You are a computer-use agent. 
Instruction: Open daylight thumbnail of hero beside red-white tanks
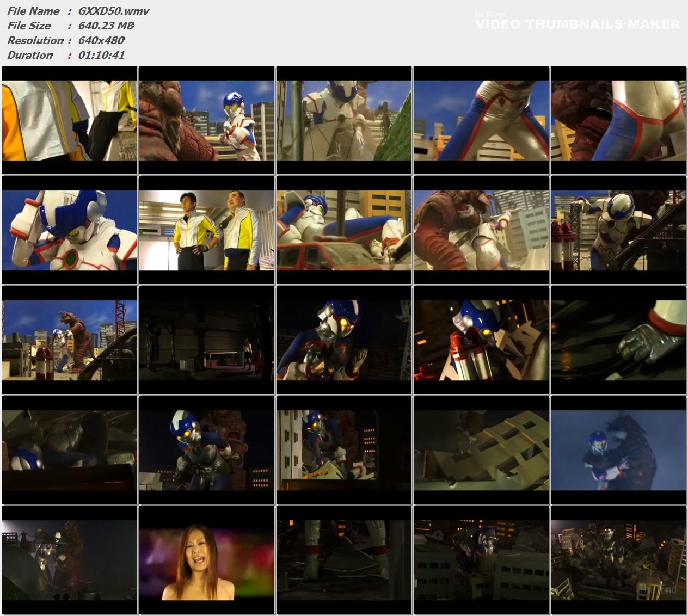(x=618, y=230)
